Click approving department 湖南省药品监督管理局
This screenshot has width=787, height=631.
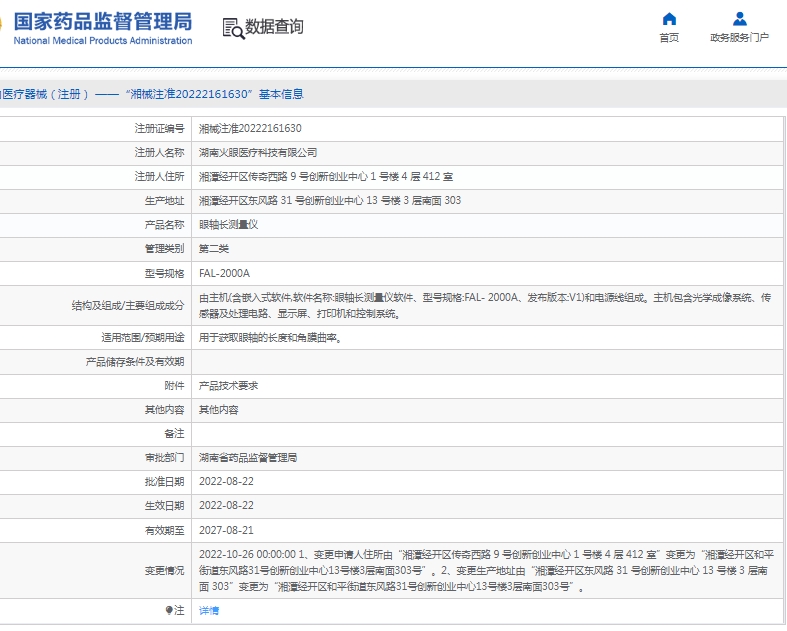point(248,458)
